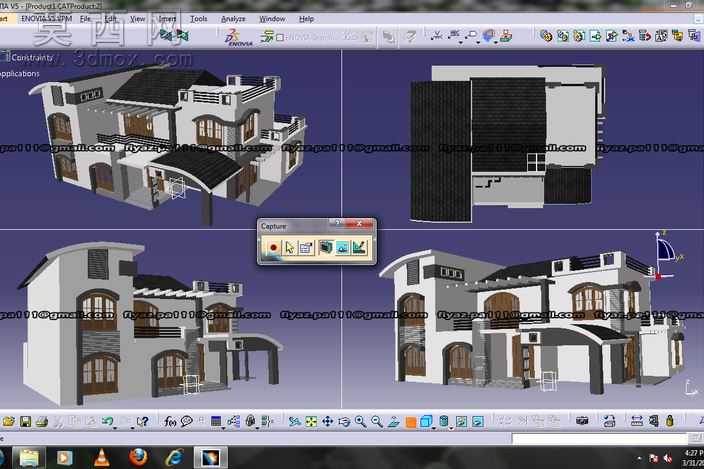704x469 pixels.
Task: Open Internet Explorer from taskbar
Action: click(x=174, y=457)
